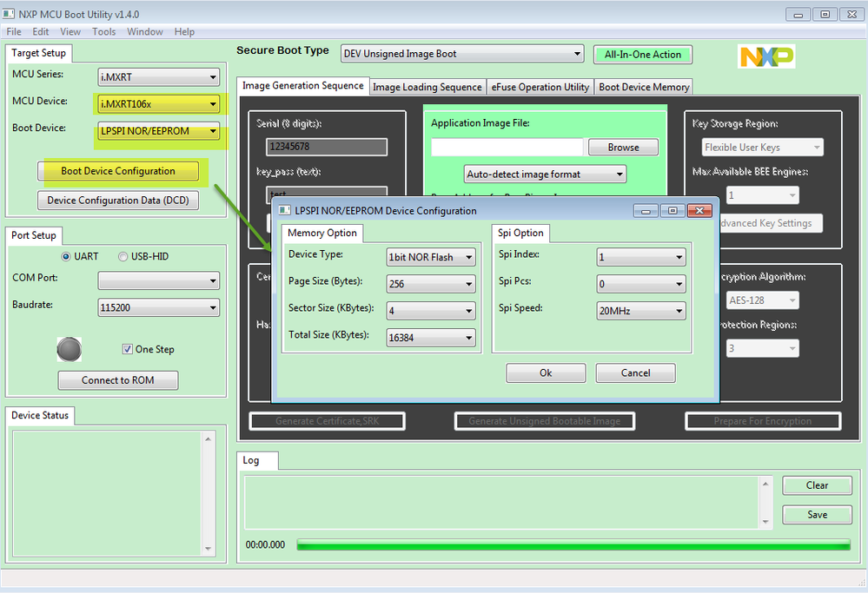868x593 pixels.
Task: Open the Total Size (KBytes) dropdown
Action: [431, 338]
